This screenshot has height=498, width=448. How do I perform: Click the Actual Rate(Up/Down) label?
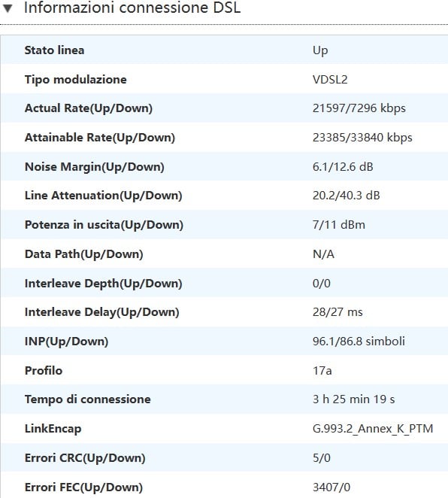pyautogui.click(x=89, y=108)
